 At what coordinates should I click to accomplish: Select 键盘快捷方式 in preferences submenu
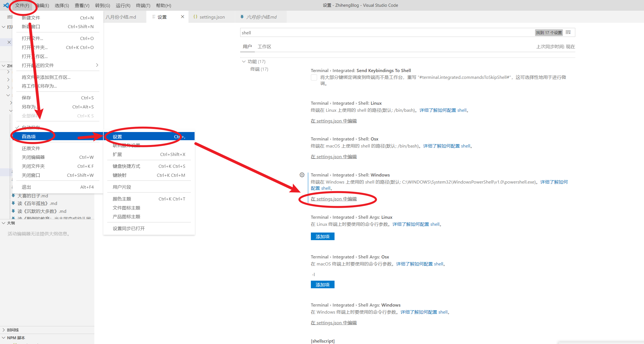[126, 166]
